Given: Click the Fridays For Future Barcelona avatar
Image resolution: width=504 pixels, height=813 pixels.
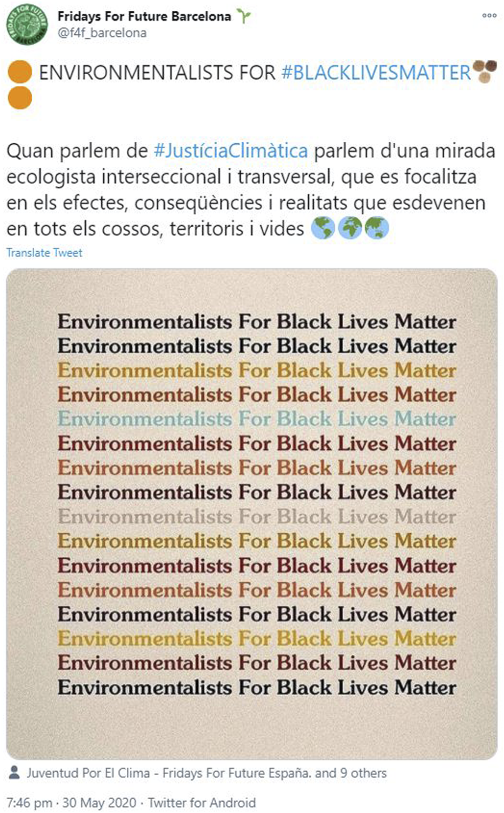Looking at the screenshot, I should point(27,24).
